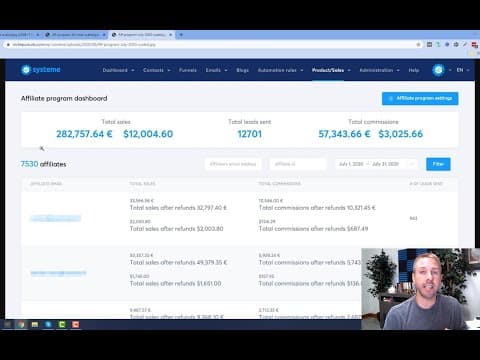480x360 pixels.
Task: Click Total commissions after refunds 10,321.45 €
Action: pos(317,208)
